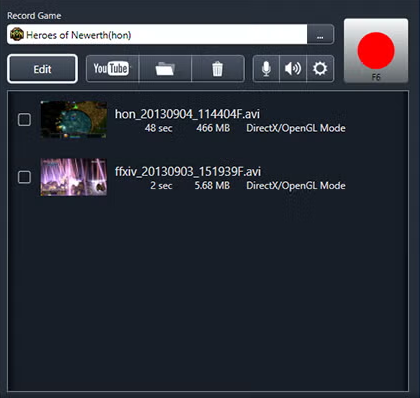
Task: Click the Heroes of Newerth(hon) game field
Action: coord(157,34)
